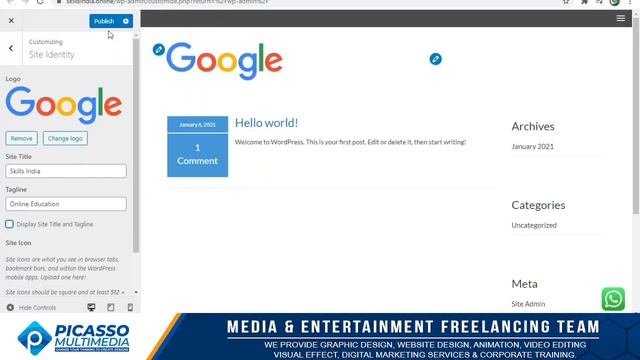640x360 pixels.
Task: Open the January 2021 archive link
Action: pyautogui.click(x=532, y=147)
